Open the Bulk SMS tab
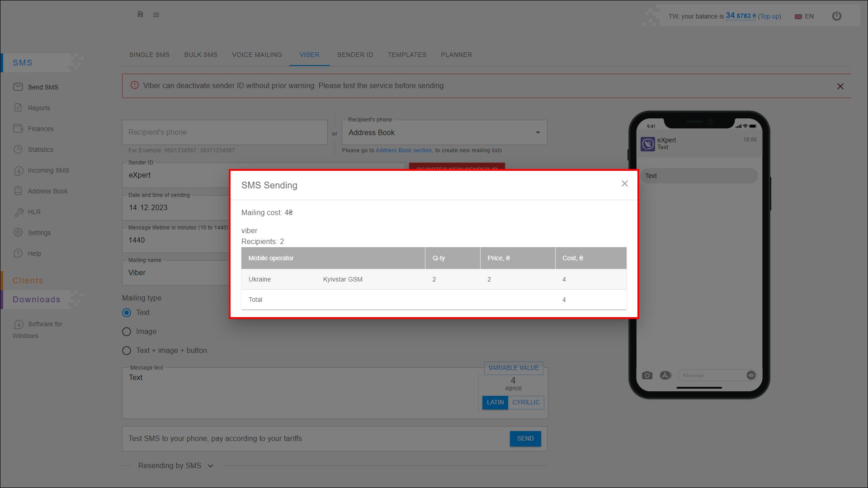The height and width of the screenshot is (488, 868). (201, 55)
